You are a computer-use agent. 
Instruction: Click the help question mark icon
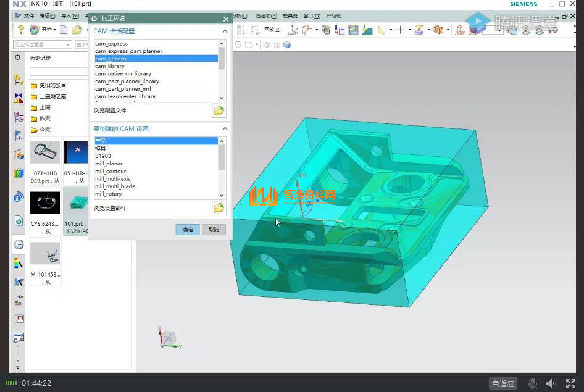[21, 30]
